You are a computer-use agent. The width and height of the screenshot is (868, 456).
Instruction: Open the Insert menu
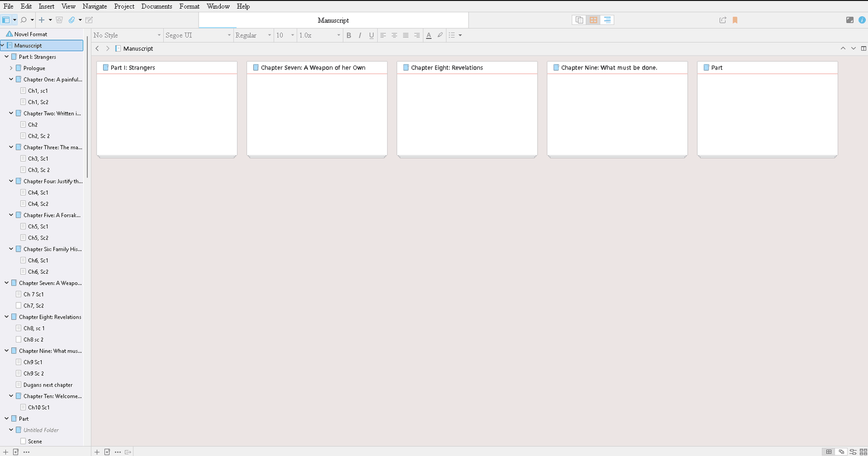click(x=47, y=6)
